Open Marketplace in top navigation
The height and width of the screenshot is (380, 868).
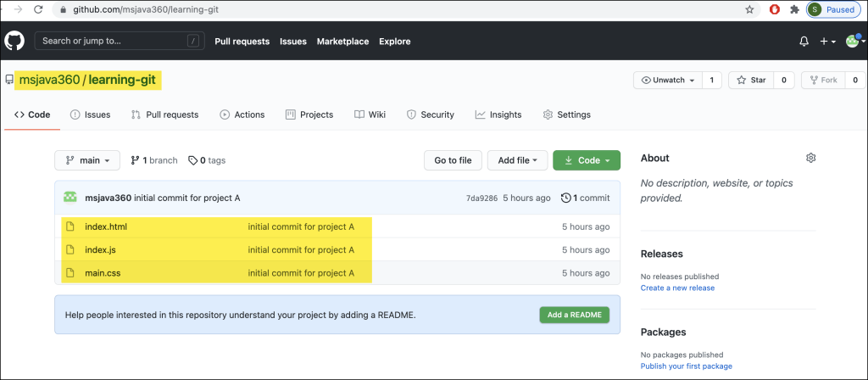[x=342, y=42]
